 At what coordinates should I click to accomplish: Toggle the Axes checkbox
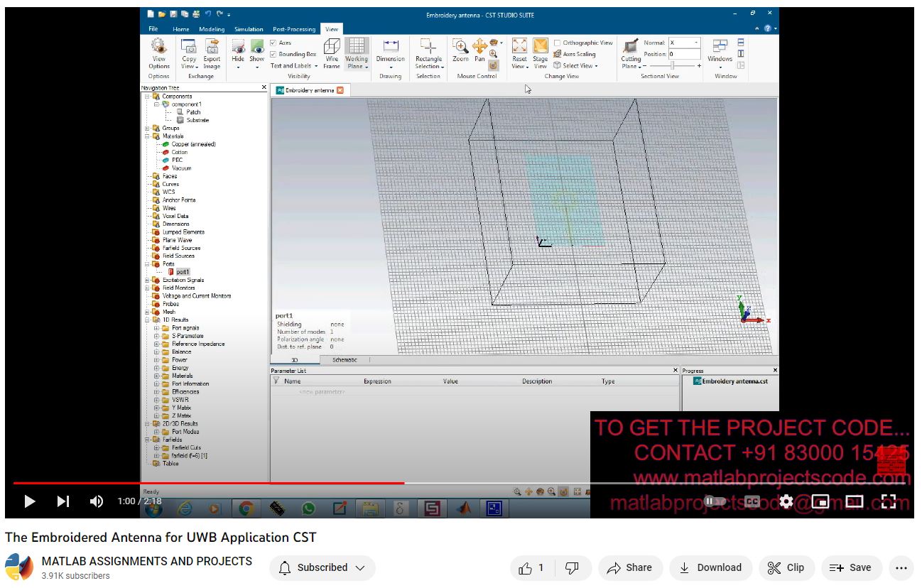tap(273, 43)
